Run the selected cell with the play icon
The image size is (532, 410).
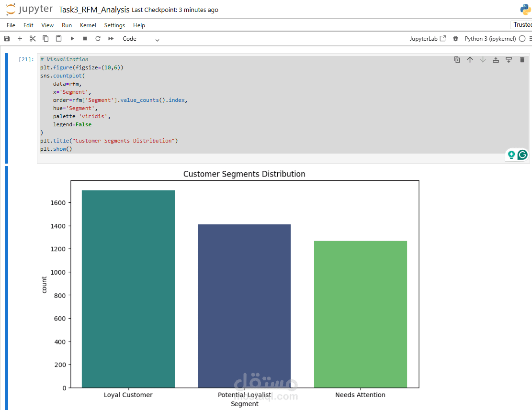point(72,39)
